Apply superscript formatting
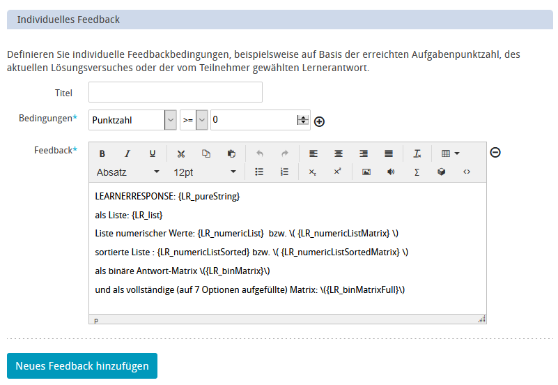This screenshot has width=558, height=385. [x=337, y=172]
